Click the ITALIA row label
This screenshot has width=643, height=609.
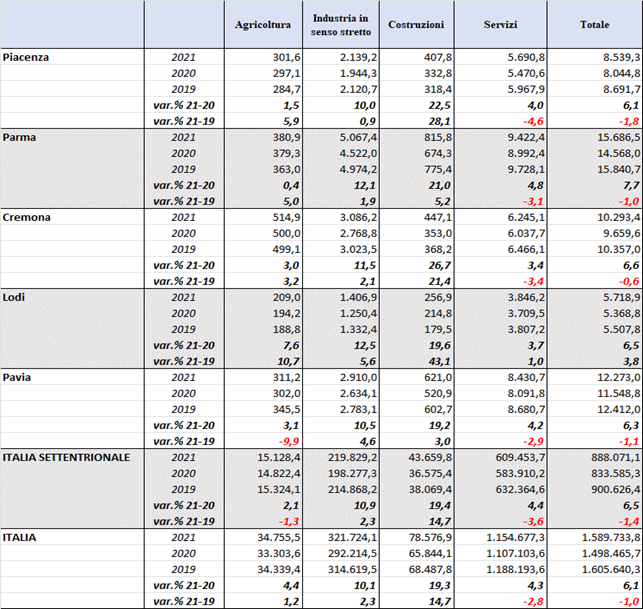(19, 537)
